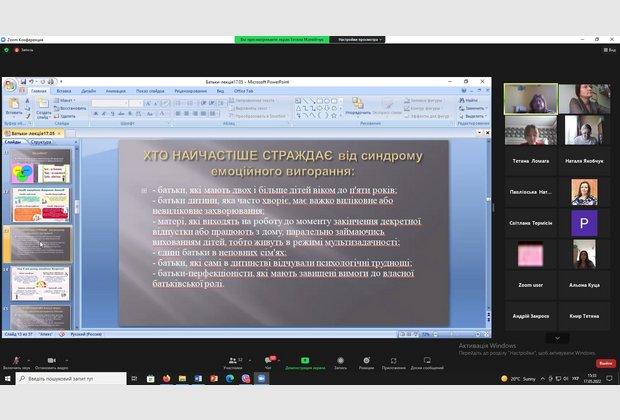Click the Restore (Восстановить) slide button
This screenshot has width=620, height=420.
coord(70,108)
